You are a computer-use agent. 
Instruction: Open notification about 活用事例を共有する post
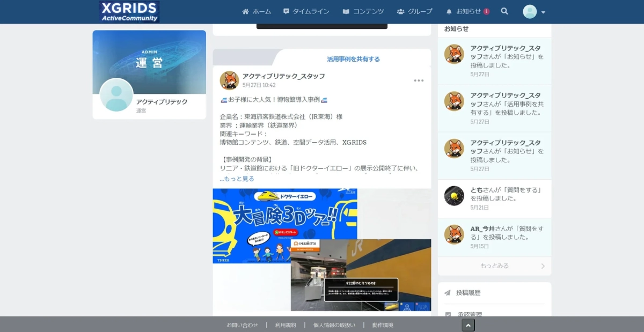[x=494, y=108]
